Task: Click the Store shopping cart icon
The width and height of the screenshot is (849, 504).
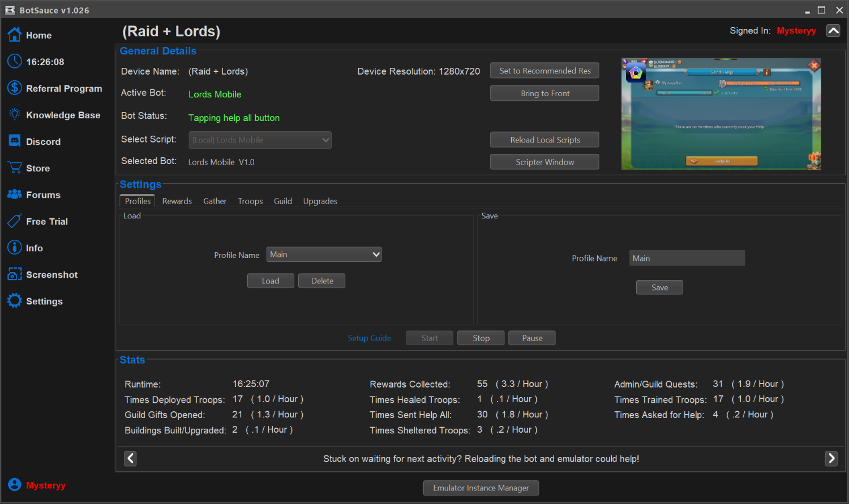Action: [x=14, y=167]
